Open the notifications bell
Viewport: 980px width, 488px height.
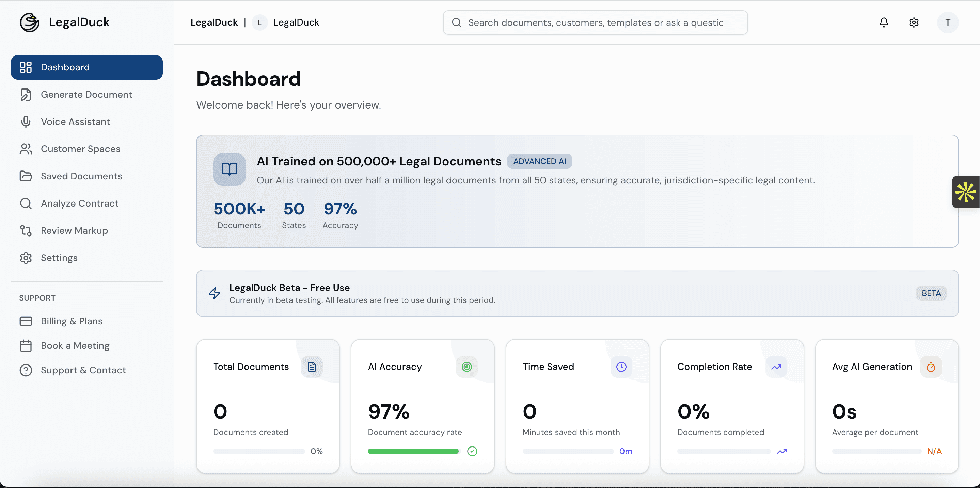click(x=883, y=22)
